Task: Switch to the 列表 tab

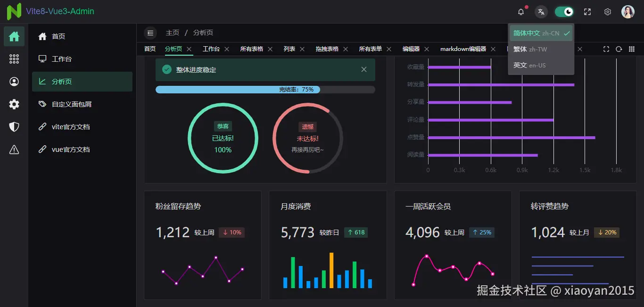Action: point(289,49)
